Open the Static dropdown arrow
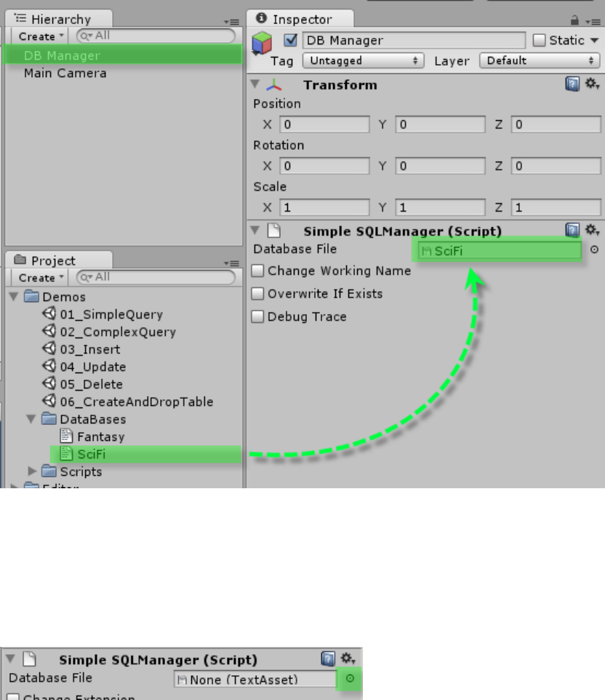The image size is (605, 700). pyautogui.click(x=594, y=40)
